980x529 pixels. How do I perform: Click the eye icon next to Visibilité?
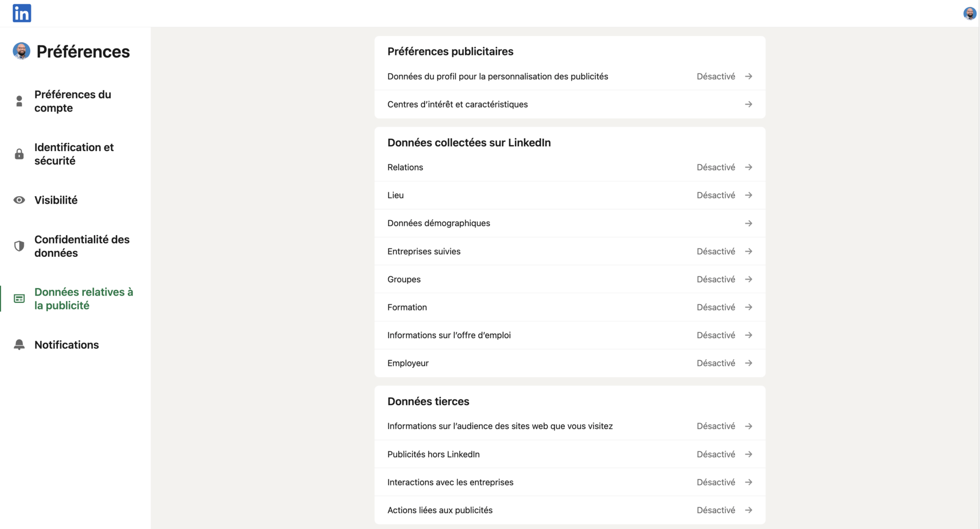(x=19, y=200)
